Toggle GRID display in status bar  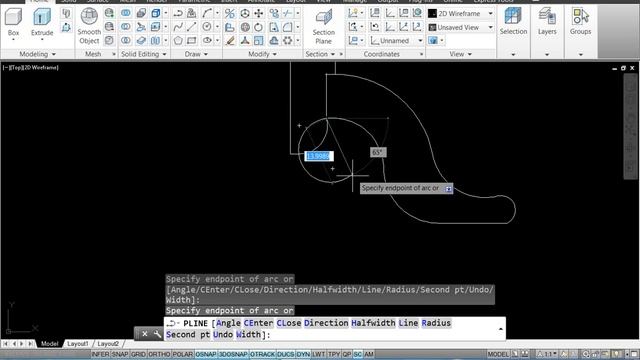[x=138, y=354]
